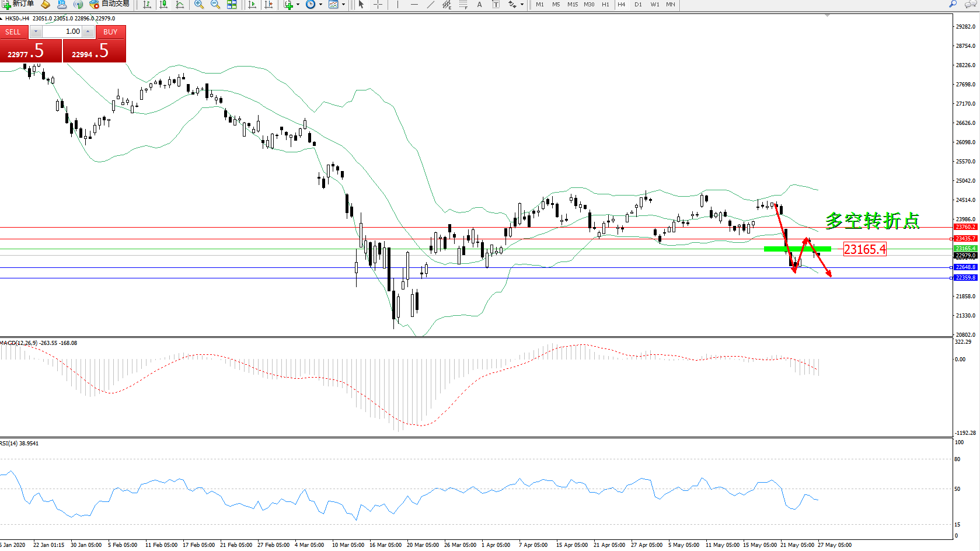Switch chart to bar chart display

[147, 5]
